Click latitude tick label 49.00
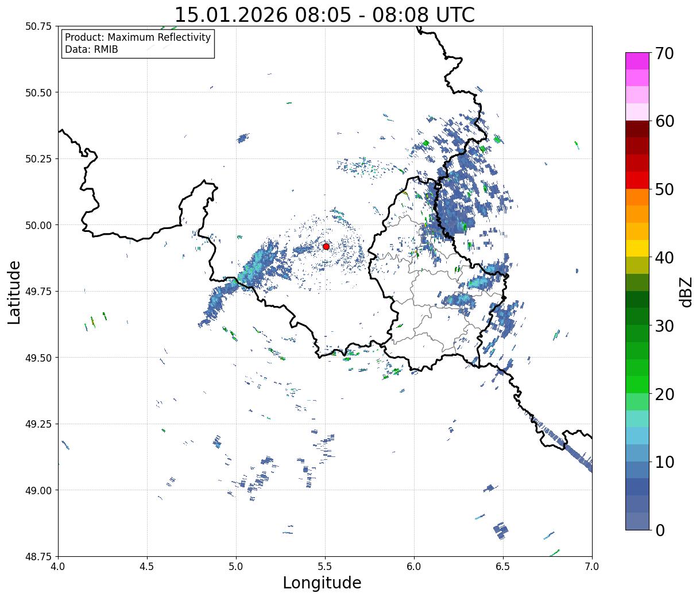The height and width of the screenshot is (597, 700). tap(38, 490)
